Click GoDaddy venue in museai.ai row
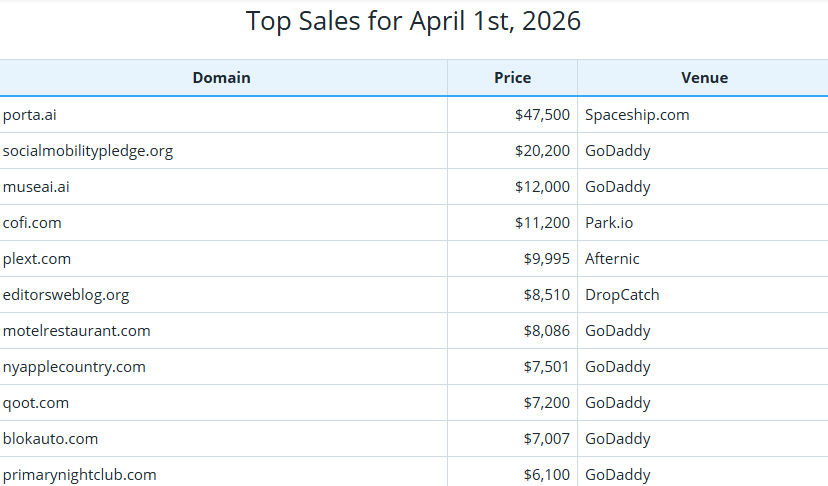Image resolution: width=828 pixels, height=486 pixels. tap(703, 186)
